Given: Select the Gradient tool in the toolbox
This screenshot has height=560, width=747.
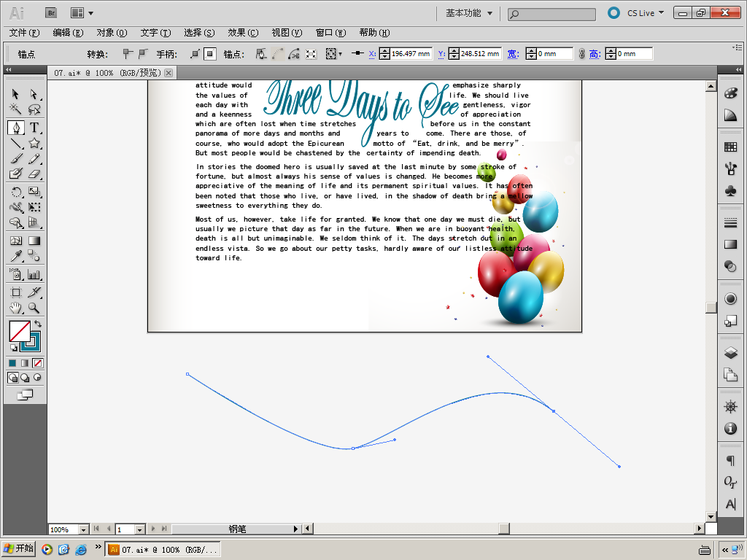Looking at the screenshot, I should [x=34, y=241].
